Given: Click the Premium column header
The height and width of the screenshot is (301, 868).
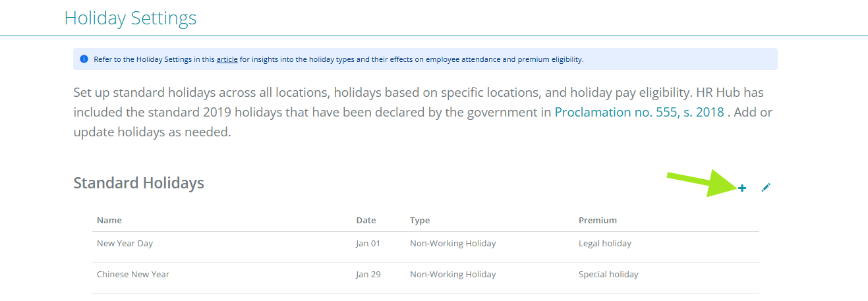Looking at the screenshot, I should coord(598,220).
